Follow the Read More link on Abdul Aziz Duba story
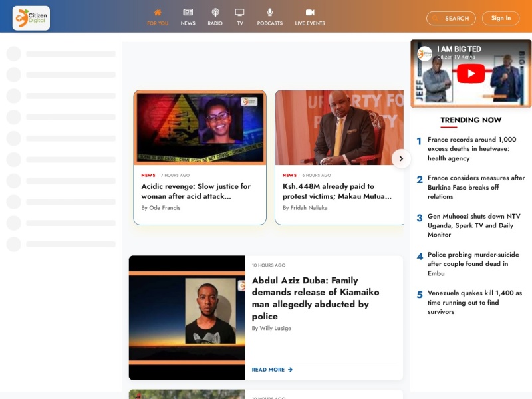 272,370
